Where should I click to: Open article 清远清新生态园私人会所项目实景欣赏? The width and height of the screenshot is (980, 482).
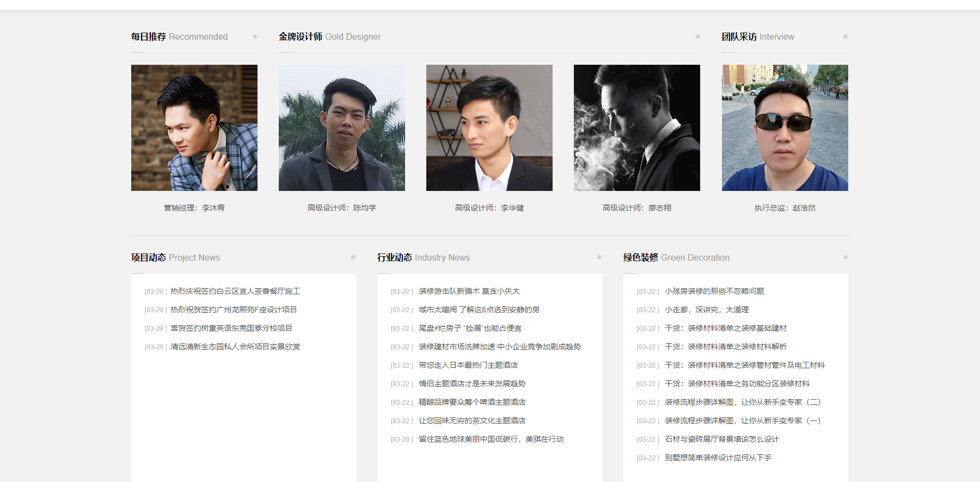tap(235, 347)
